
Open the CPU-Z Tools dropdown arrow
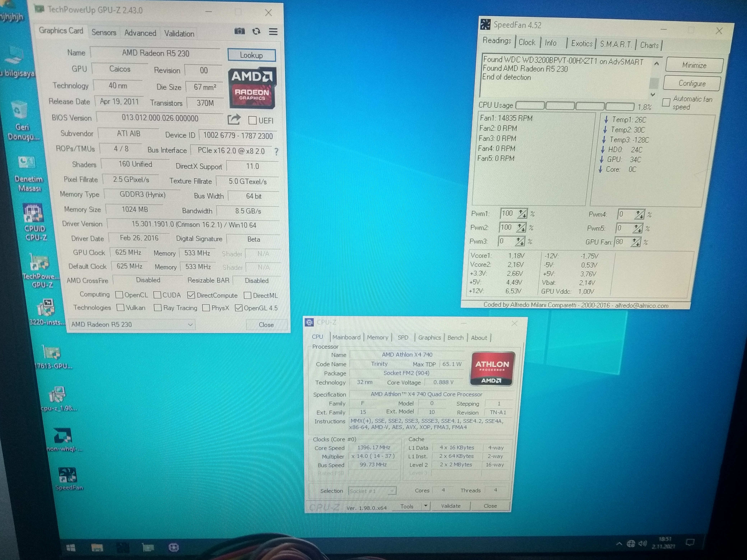point(426,506)
